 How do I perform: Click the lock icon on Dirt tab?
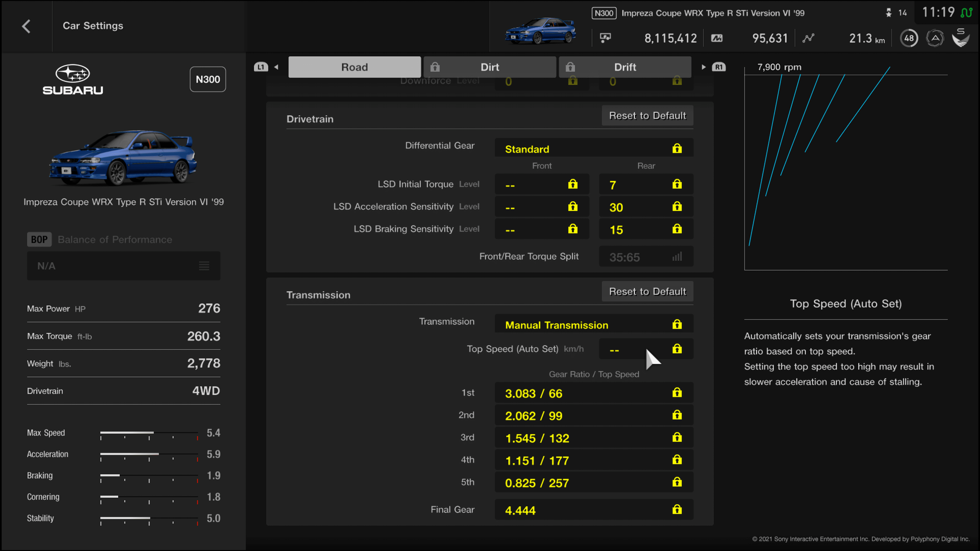(435, 67)
